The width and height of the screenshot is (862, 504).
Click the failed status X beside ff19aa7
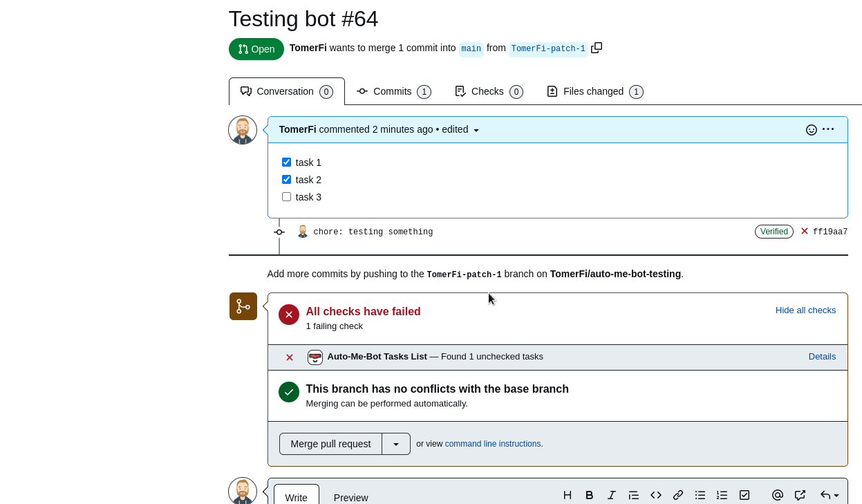[x=805, y=232]
